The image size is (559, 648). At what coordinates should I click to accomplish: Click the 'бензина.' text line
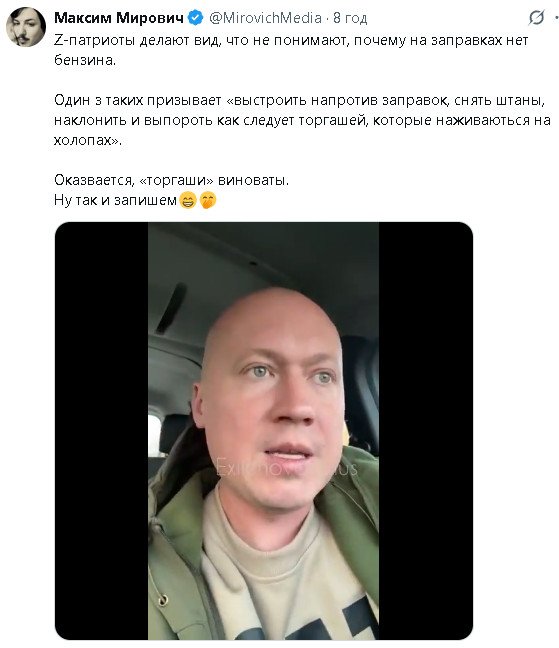coord(85,60)
